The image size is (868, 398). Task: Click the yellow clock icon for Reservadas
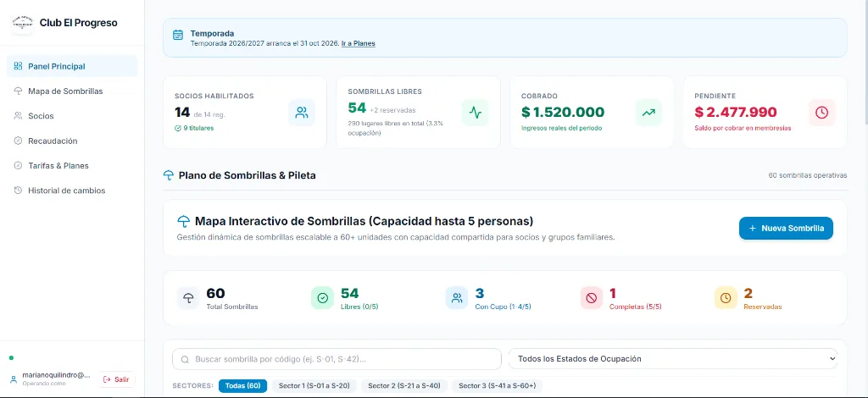726,298
